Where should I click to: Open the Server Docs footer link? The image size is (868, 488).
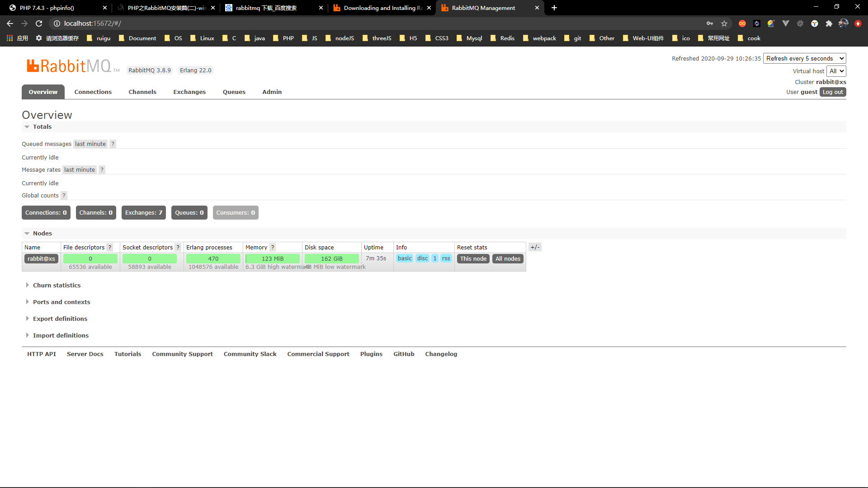click(85, 354)
